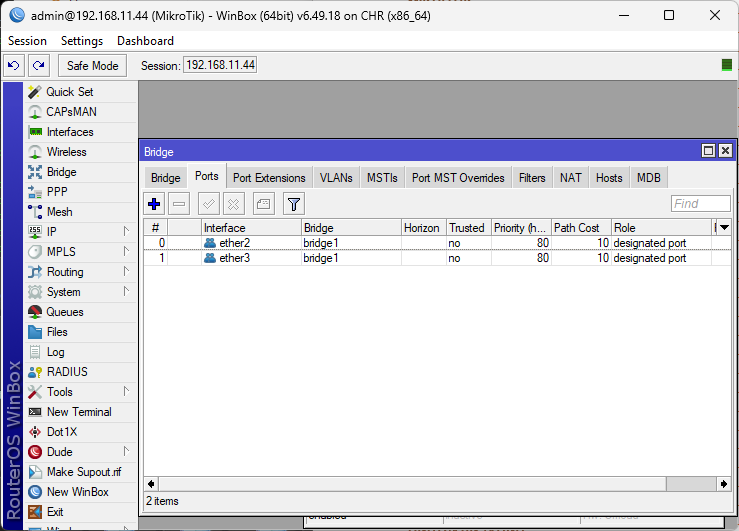
Task: Open the Settings menu
Action: point(81,41)
